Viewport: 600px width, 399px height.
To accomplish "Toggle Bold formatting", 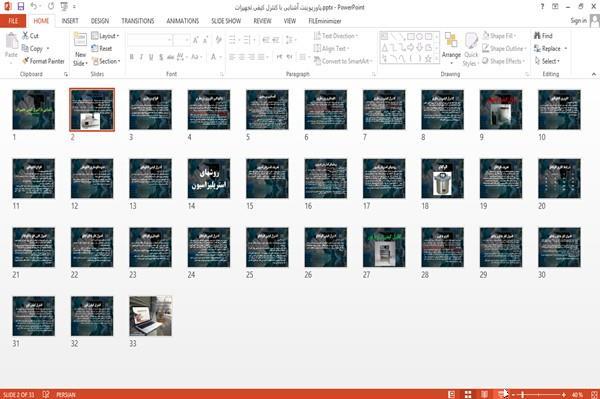I will pos(132,57).
